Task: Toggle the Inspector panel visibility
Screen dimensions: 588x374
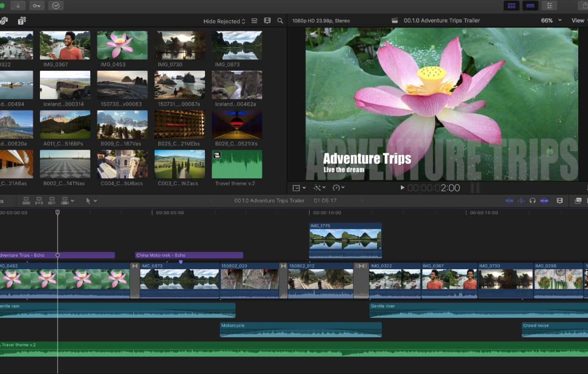Action: coord(549,6)
